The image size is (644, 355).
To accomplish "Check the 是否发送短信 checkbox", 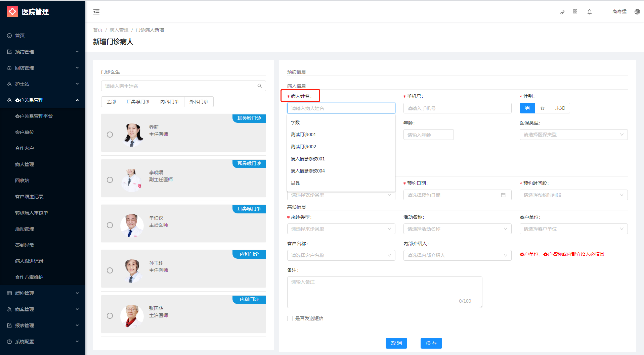I will pos(290,318).
